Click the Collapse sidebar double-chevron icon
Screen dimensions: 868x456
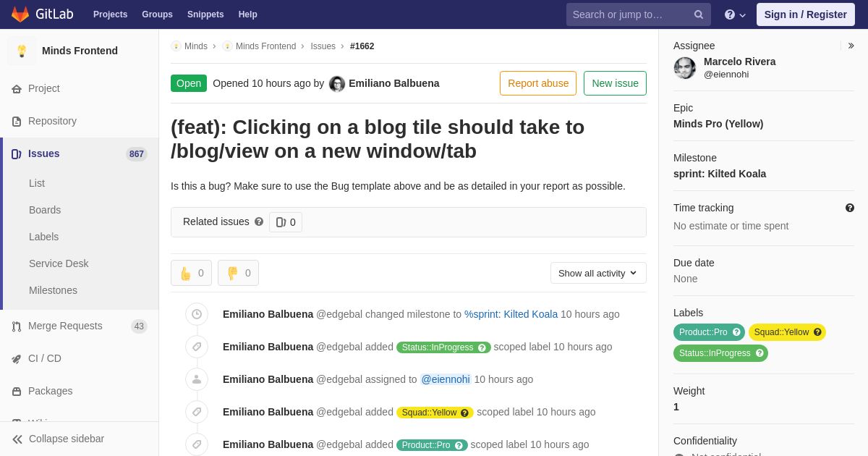click(17, 439)
